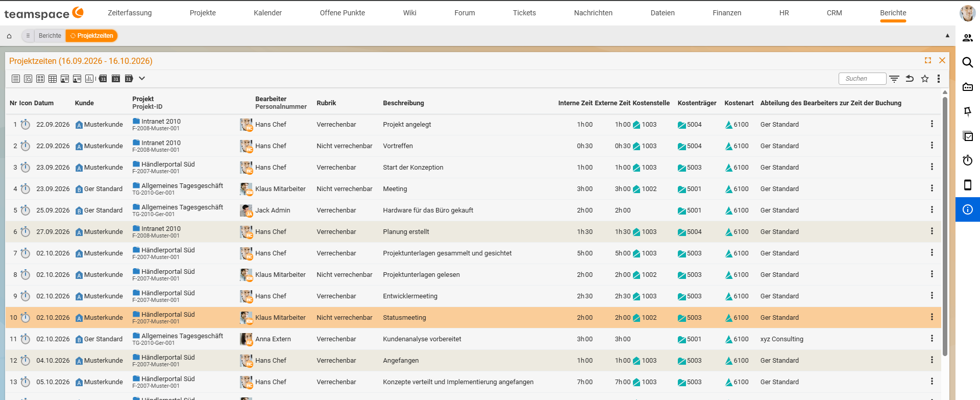Enlarge the Projektzeiten panel to fullscreen

pyautogui.click(x=928, y=60)
